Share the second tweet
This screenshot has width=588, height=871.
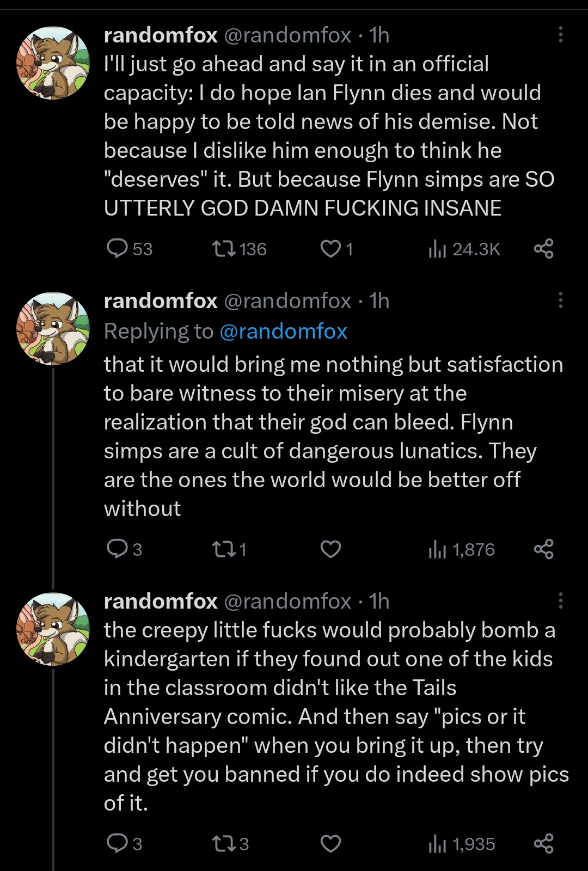tap(543, 549)
